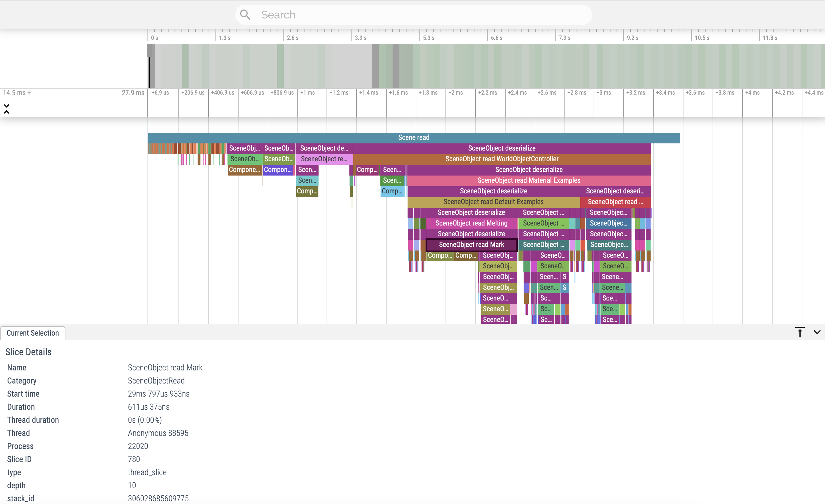Select SceneObject read Default Examples slice
The image size is (825, 504).
pyautogui.click(x=493, y=202)
